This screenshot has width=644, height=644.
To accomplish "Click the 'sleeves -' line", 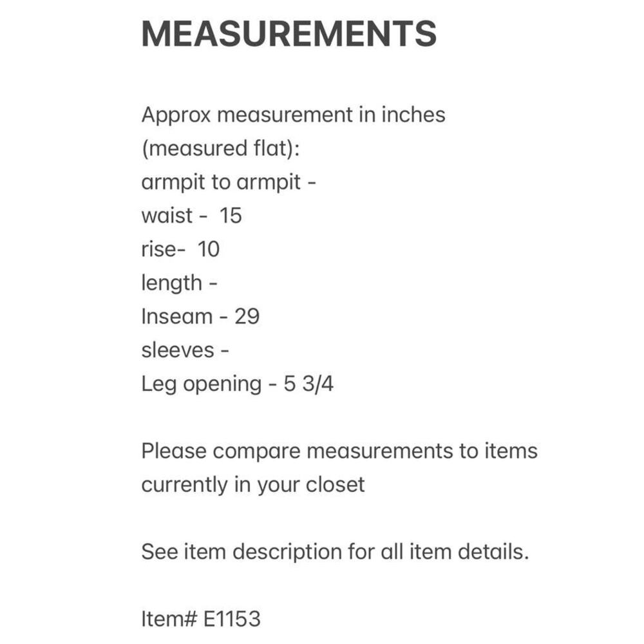I will (185, 350).
